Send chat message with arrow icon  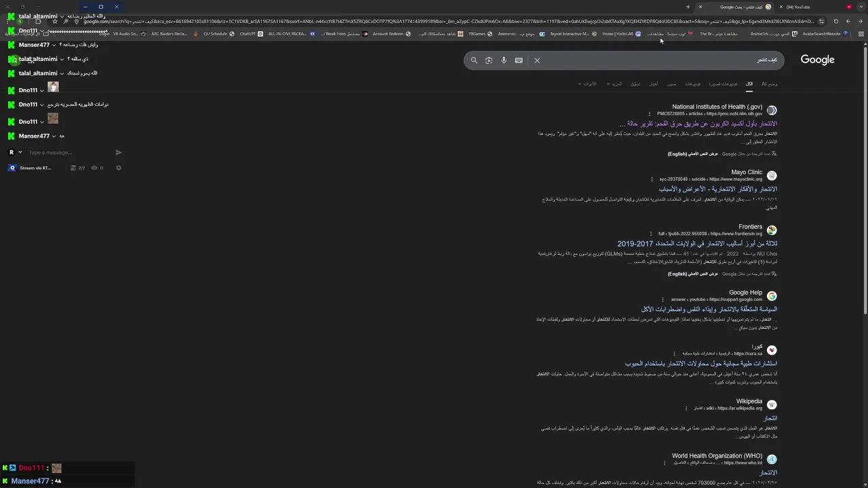tap(118, 152)
